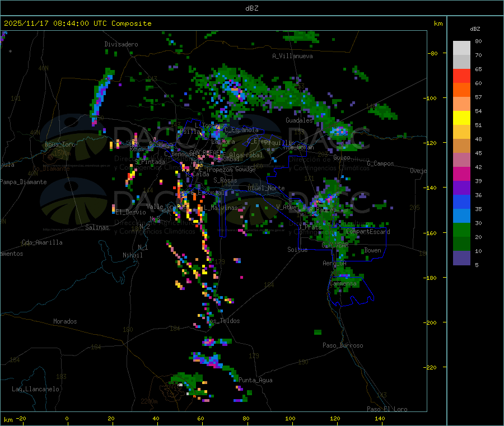Image resolution: width=504 pixels, height=426 pixels.
Task: Click the Guadales location label
Action: 299,120
